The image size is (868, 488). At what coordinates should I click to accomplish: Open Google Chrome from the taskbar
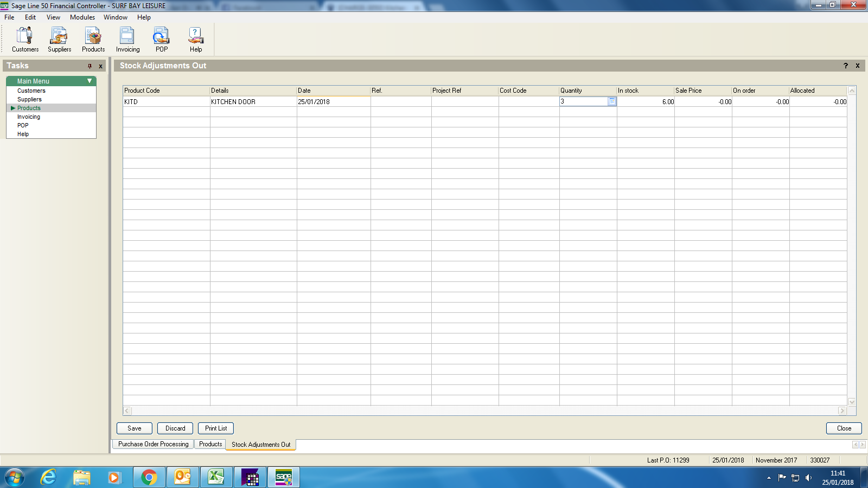(x=149, y=477)
